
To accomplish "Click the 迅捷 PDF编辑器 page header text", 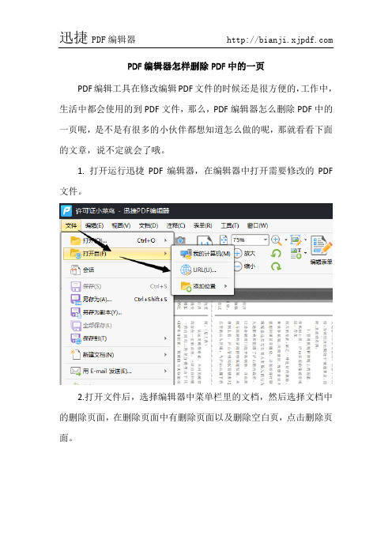I will click(98, 38).
